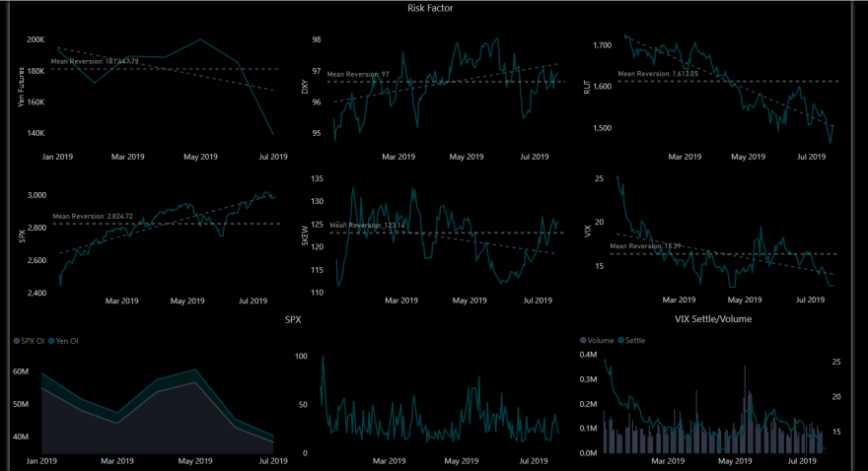
Task: Click the SPX OI legend color dot
Action: point(17,341)
